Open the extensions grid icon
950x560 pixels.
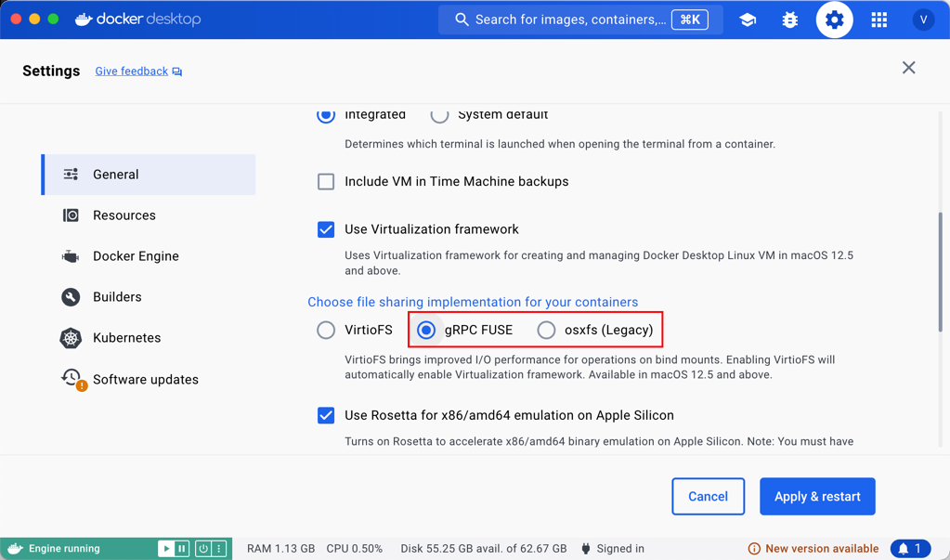pos(878,20)
